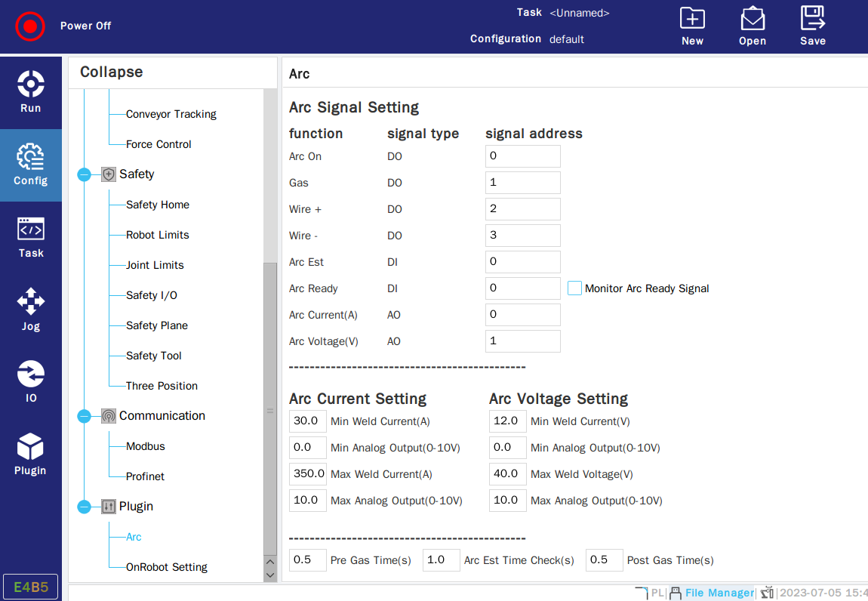Open the Plugin sidebar section
Screen dimensions: 868x601
coord(31,454)
